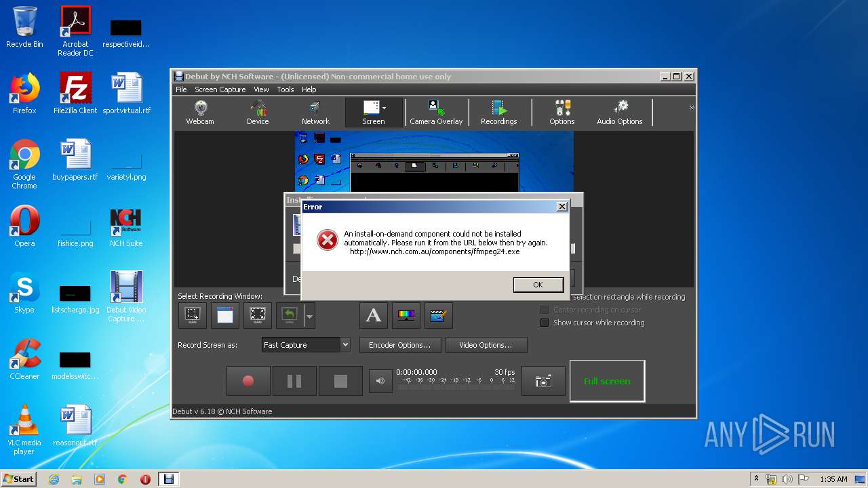Take a snapshot with camera button
Image resolution: width=868 pixels, height=488 pixels.
tap(543, 381)
